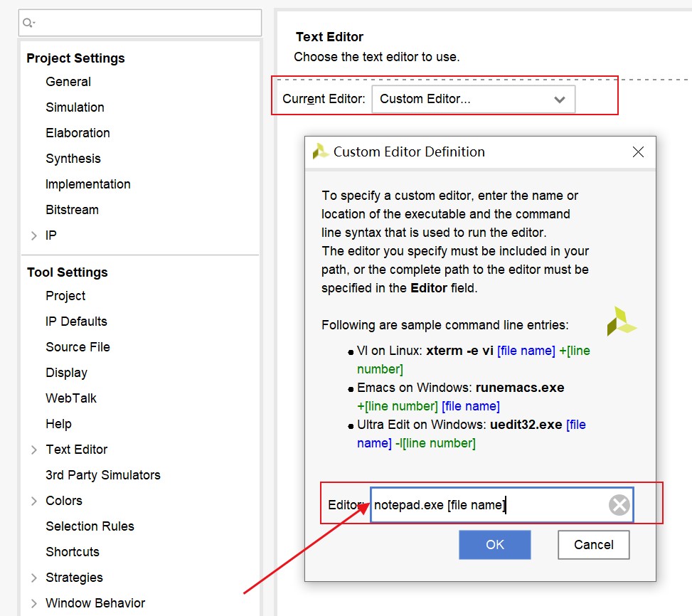This screenshot has height=616, width=692.
Task: Open Project under Tool Settings
Action: click(x=65, y=296)
